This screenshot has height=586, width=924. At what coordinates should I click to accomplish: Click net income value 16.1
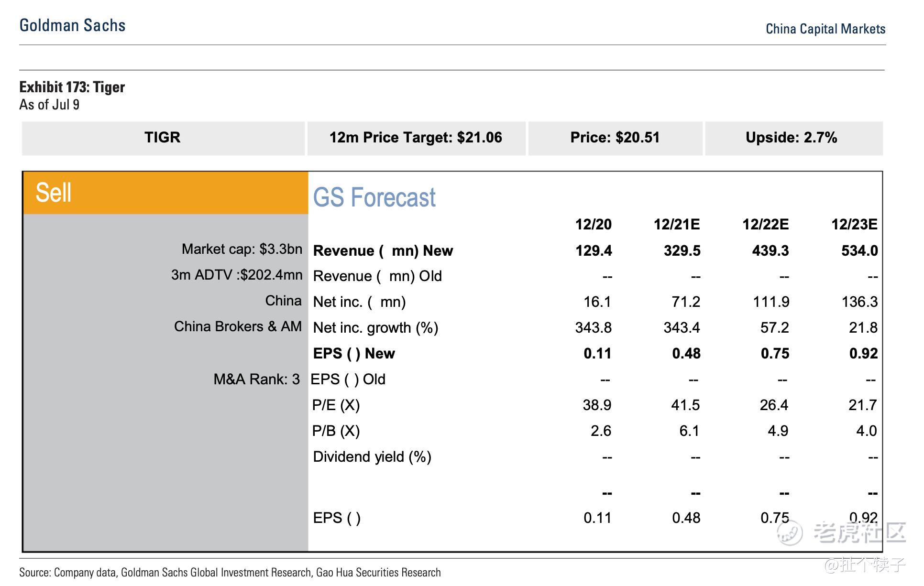pyautogui.click(x=597, y=302)
